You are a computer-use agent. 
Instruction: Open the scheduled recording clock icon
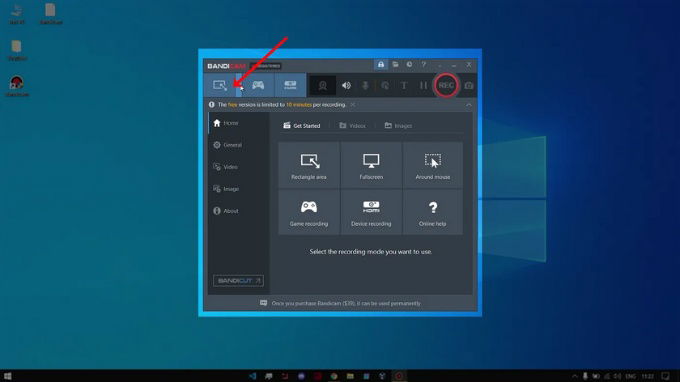pyautogui.click(x=409, y=65)
